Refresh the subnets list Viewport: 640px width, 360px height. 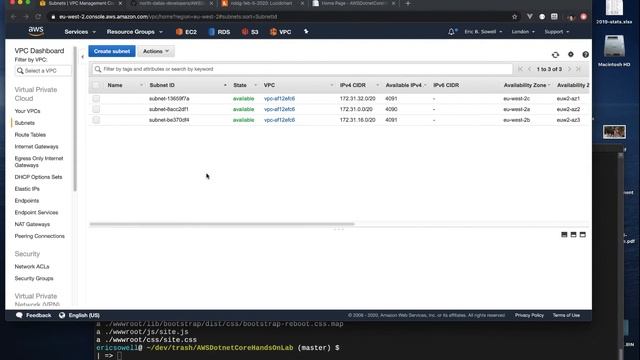555,55
